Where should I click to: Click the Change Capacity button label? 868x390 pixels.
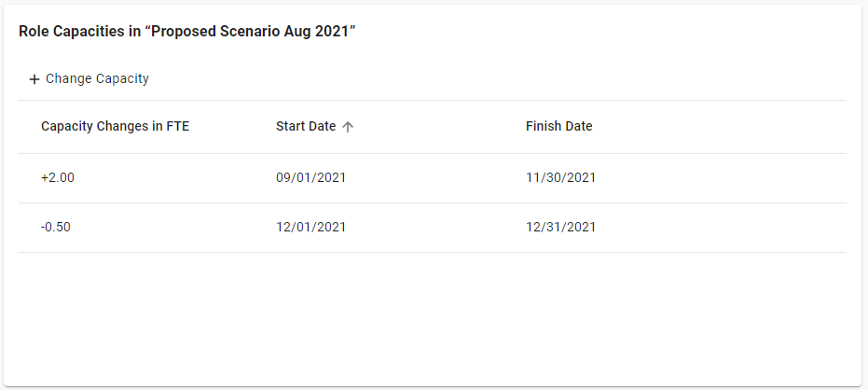[x=97, y=79]
